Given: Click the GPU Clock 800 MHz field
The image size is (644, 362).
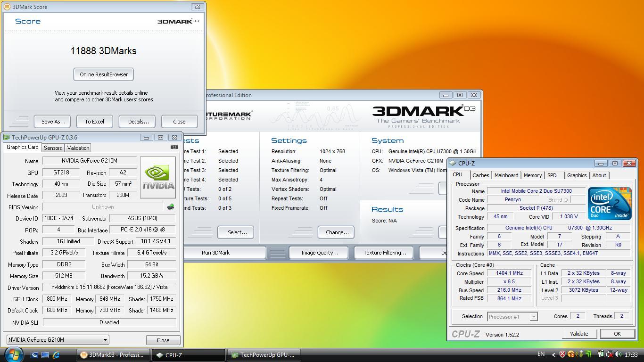Looking at the screenshot, I should (x=57, y=299).
